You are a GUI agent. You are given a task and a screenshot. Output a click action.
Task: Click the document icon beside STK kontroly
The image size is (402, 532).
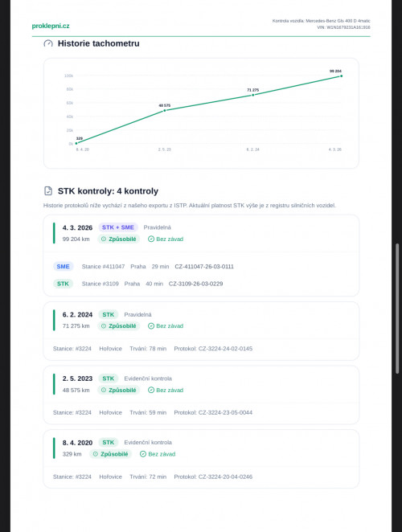point(48,191)
